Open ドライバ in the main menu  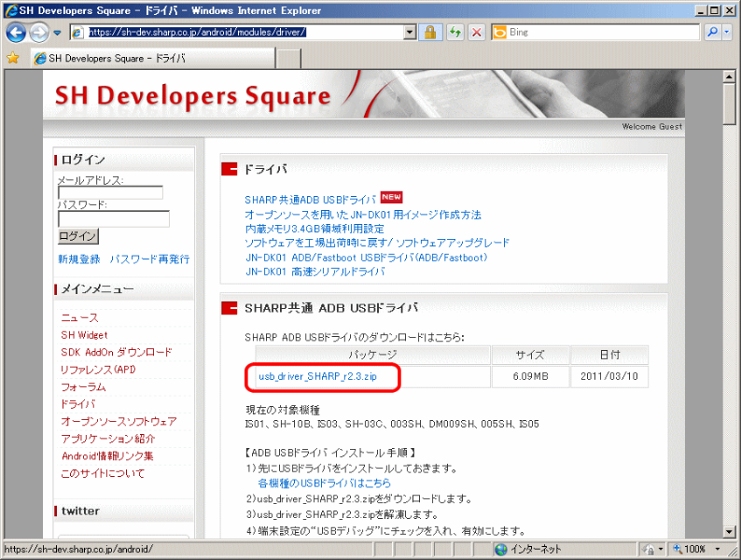pos(78,404)
